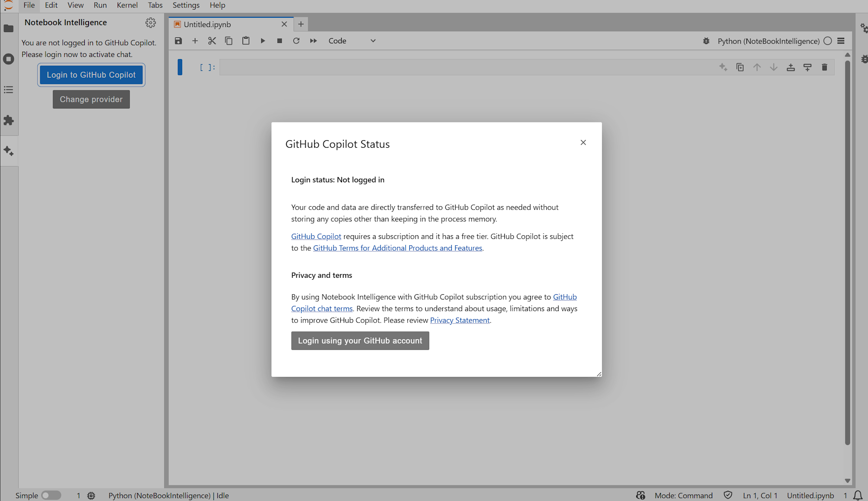Open the Kernel menu
Screen dimensions: 868x501
pyautogui.click(x=127, y=5)
